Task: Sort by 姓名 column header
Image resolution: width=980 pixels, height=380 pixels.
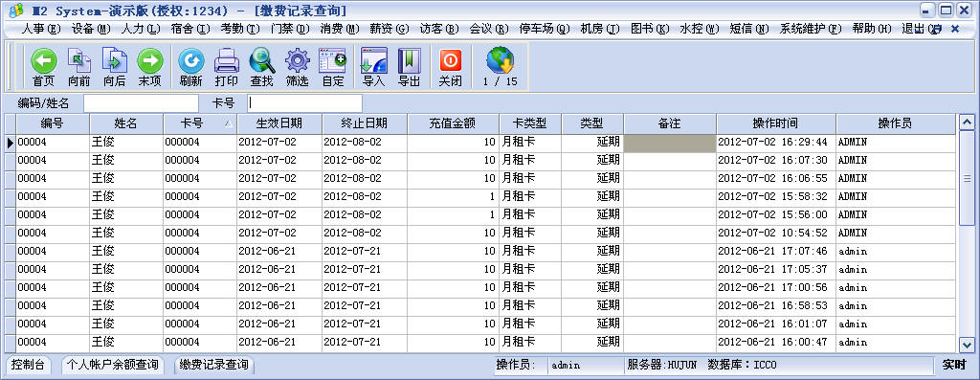Action: pyautogui.click(x=126, y=123)
